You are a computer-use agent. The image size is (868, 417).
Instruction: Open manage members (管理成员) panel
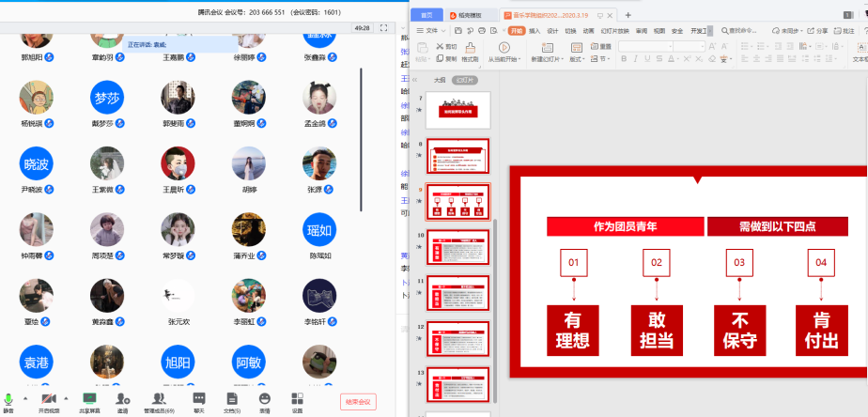[x=158, y=399]
